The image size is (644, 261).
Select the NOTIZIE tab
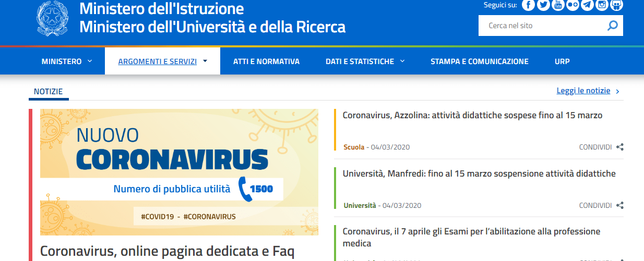[49, 92]
